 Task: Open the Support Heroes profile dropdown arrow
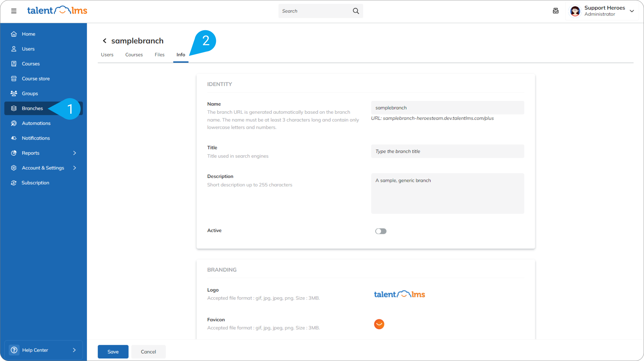pyautogui.click(x=632, y=11)
